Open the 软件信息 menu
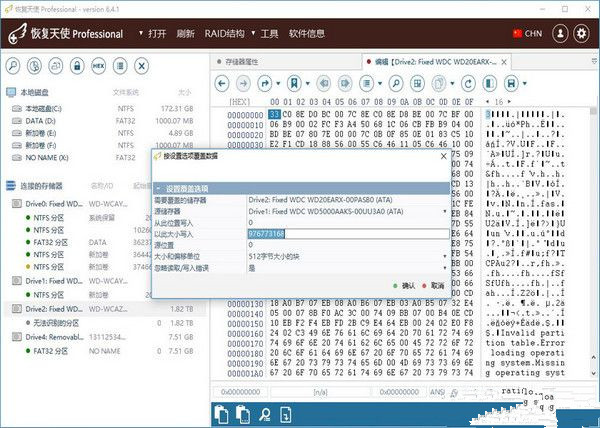The image size is (600, 428). pyautogui.click(x=307, y=34)
